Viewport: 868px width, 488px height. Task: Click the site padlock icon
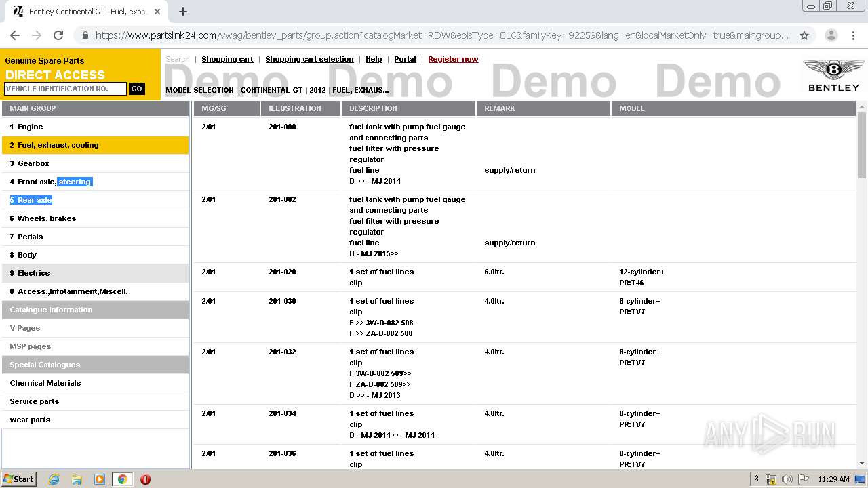85,35
